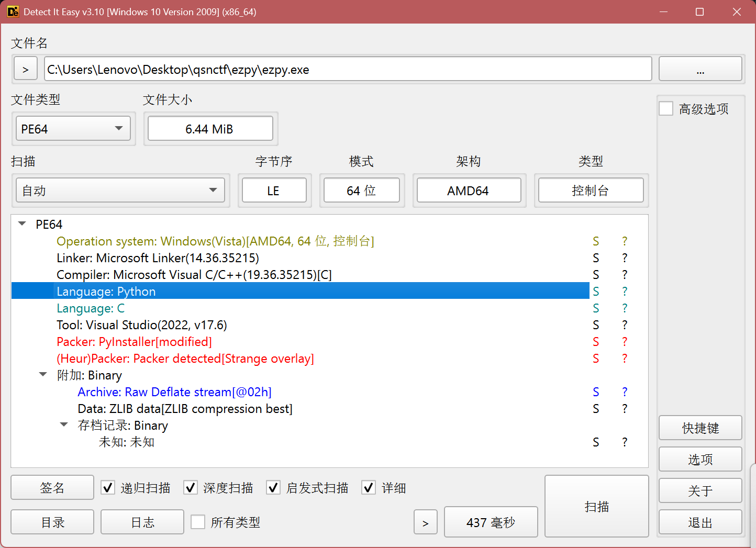The height and width of the screenshot is (548, 756).
Task: Click ? link on Compiler row
Action: (x=625, y=274)
